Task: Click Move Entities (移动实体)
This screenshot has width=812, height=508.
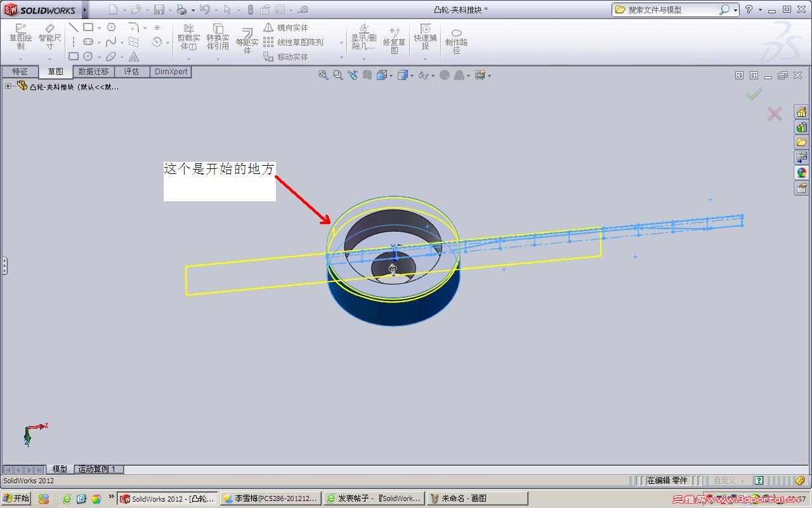Action: click(x=286, y=57)
